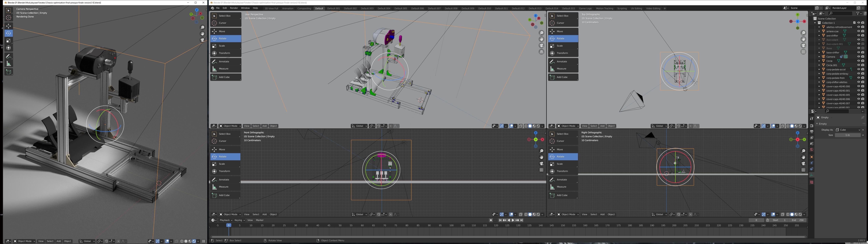Screen dimensions: 868x244
Task: Select the Cursor tool icon in the Camera Perspective window
Action: click(8, 18)
